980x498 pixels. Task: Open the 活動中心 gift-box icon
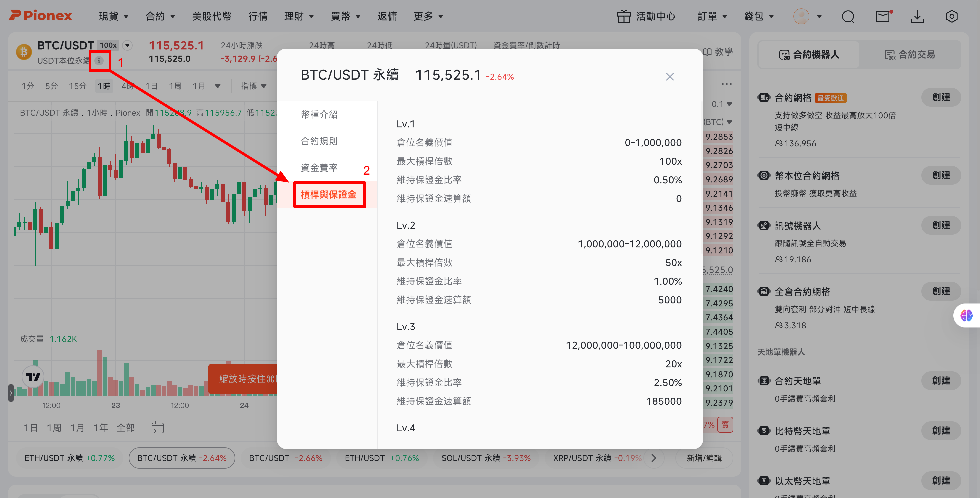pyautogui.click(x=624, y=16)
